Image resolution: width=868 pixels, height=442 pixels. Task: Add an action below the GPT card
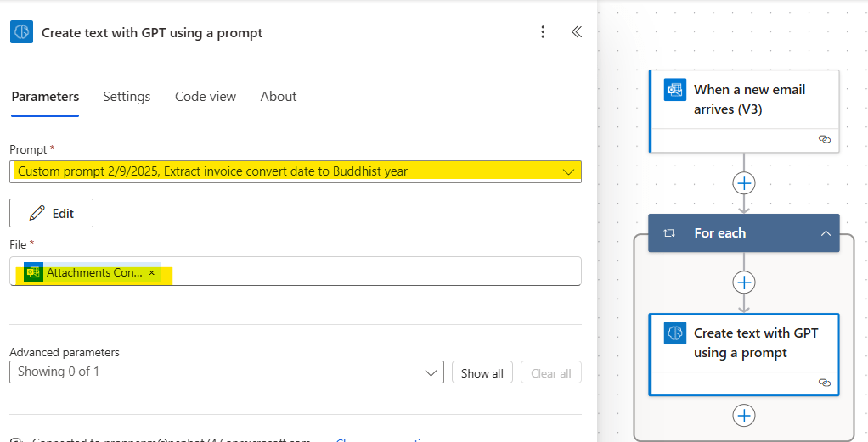pyautogui.click(x=744, y=415)
